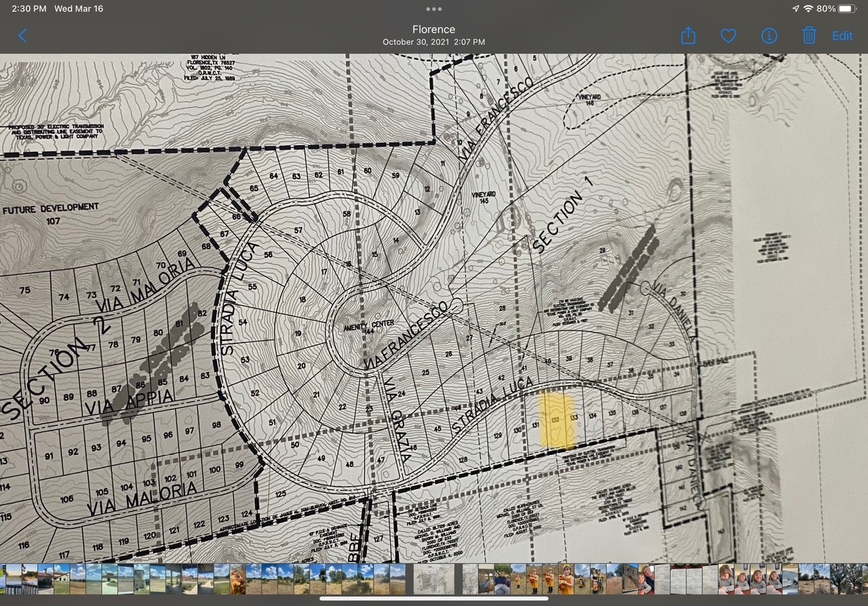868x606 pixels.
Task: Tap the Florence title at top
Action: tap(434, 30)
